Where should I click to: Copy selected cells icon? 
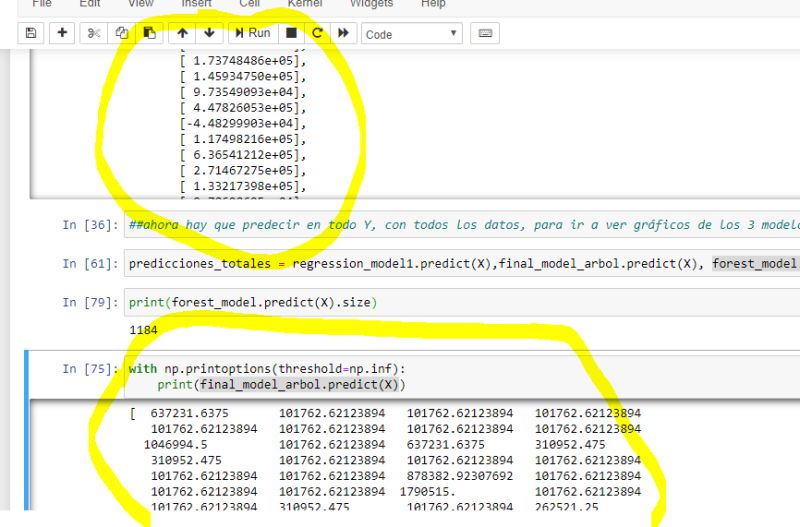(121, 33)
